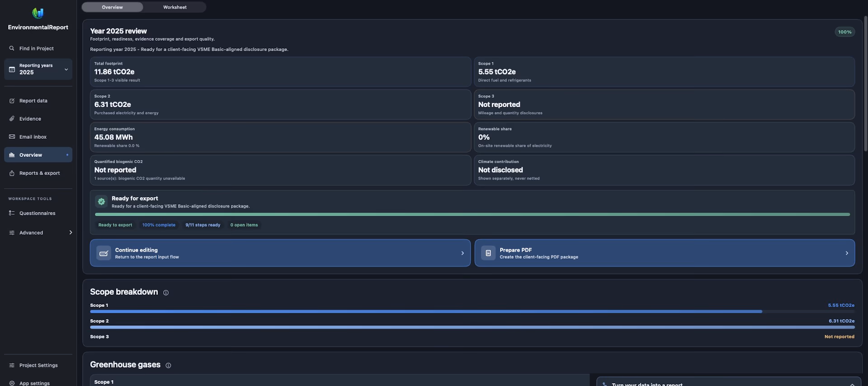The width and height of the screenshot is (868, 386).
Task: Click the Prepare PDF document icon
Action: coord(488,253)
